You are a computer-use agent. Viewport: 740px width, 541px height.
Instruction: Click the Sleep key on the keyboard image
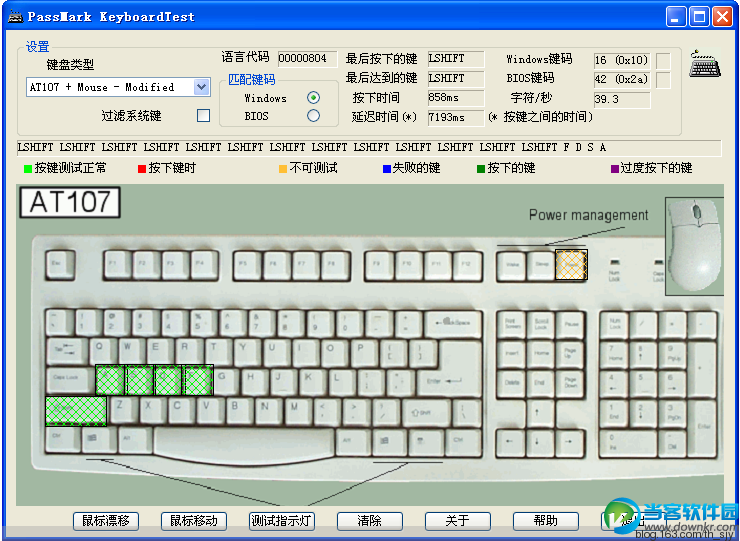coord(541,266)
